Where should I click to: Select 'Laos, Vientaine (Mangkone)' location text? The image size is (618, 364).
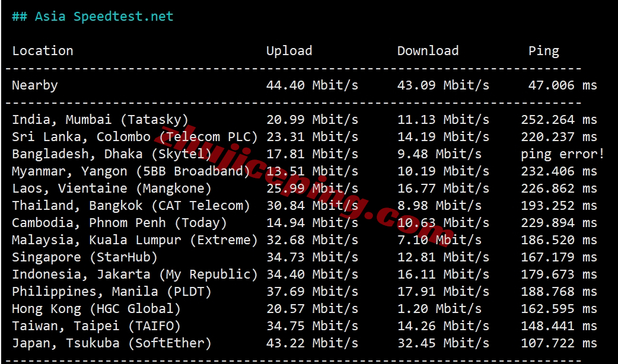coord(112,189)
